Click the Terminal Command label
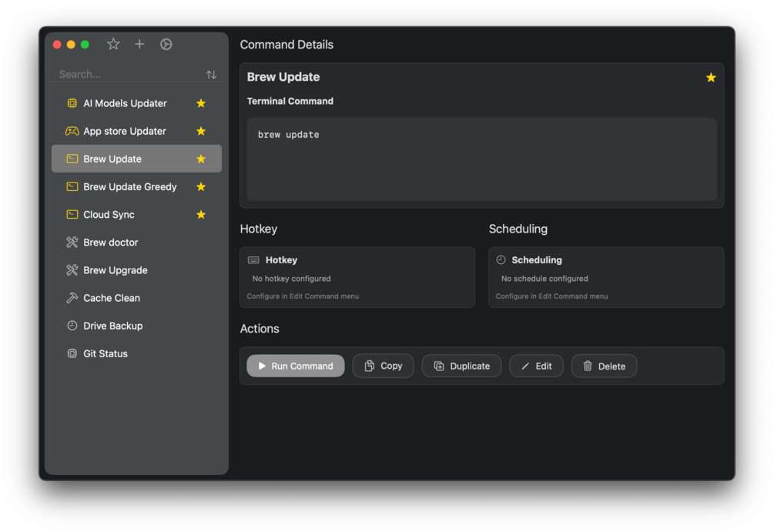774x532 pixels. (x=290, y=101)
